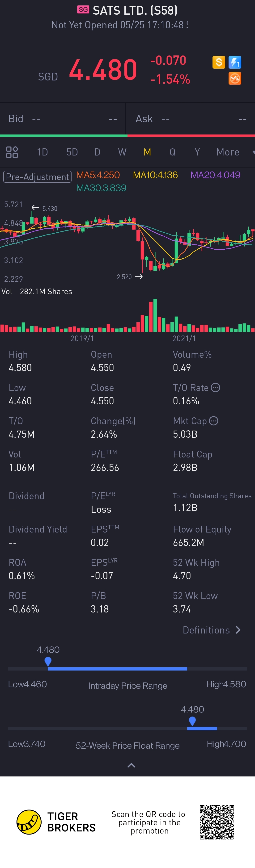Tap the tallest volume bar
This screenshot has width=255, height=868.
coord(155,315)
